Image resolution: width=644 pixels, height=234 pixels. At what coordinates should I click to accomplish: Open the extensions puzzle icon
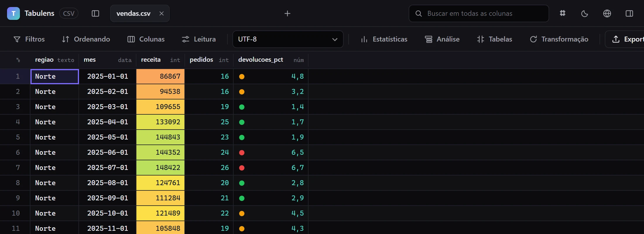coord(563,13)
